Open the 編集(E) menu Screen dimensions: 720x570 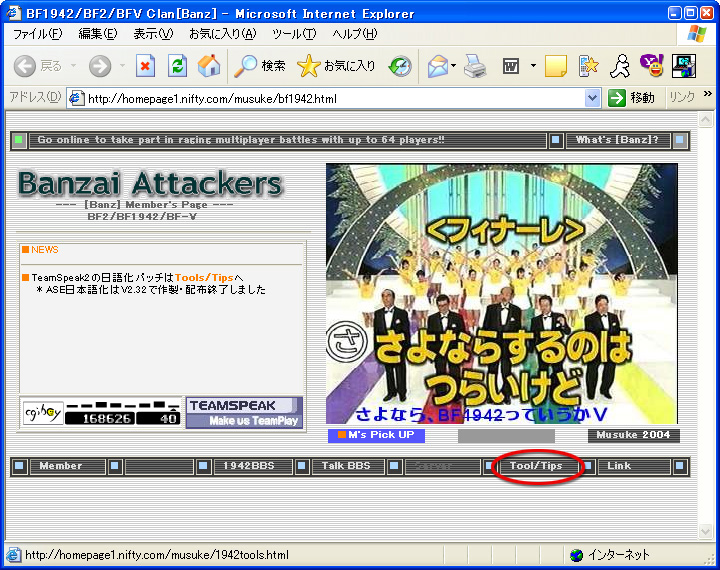(98, 34)
